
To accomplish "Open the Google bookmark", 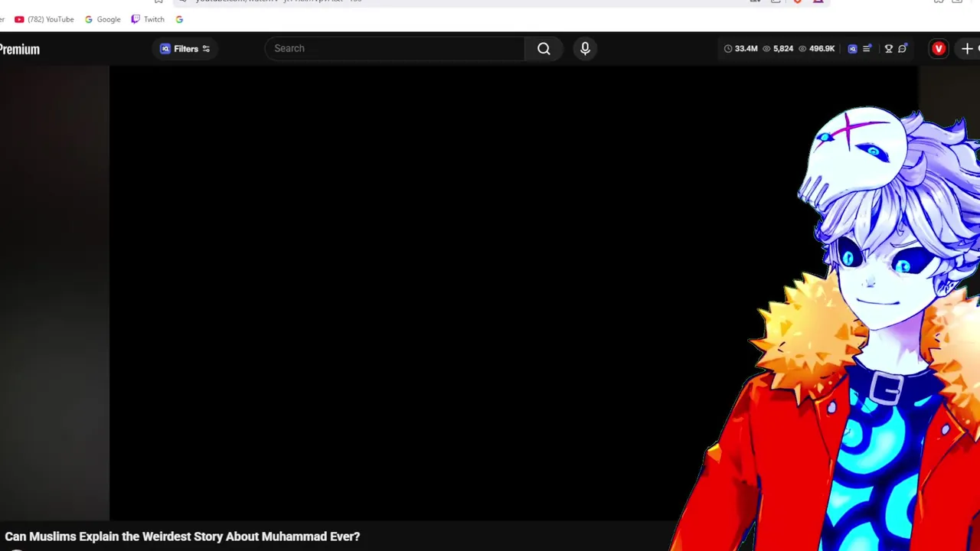I will tap(103, 19).
